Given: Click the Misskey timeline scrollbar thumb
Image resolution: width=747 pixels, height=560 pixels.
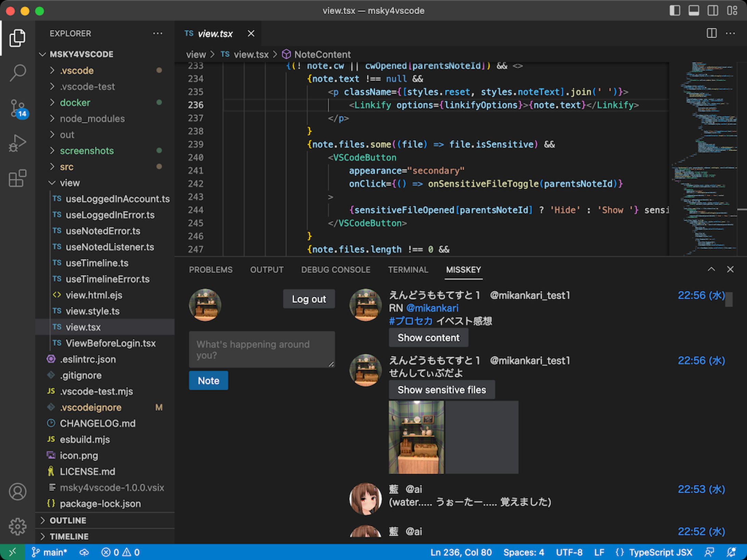Looking at the screenshot, I should (x=729, y=299).
